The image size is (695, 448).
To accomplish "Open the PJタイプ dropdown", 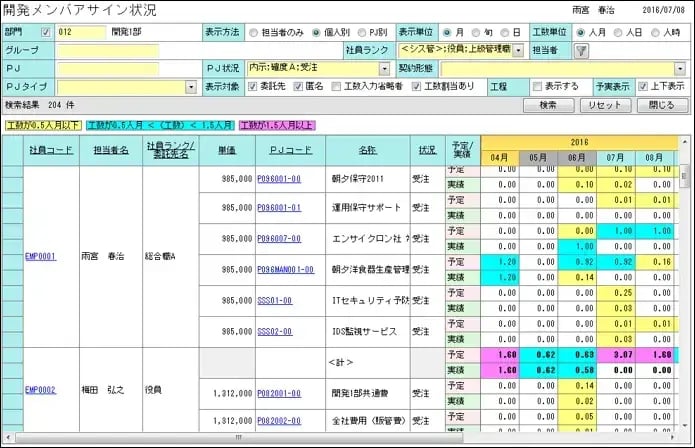I will [190, 87].
